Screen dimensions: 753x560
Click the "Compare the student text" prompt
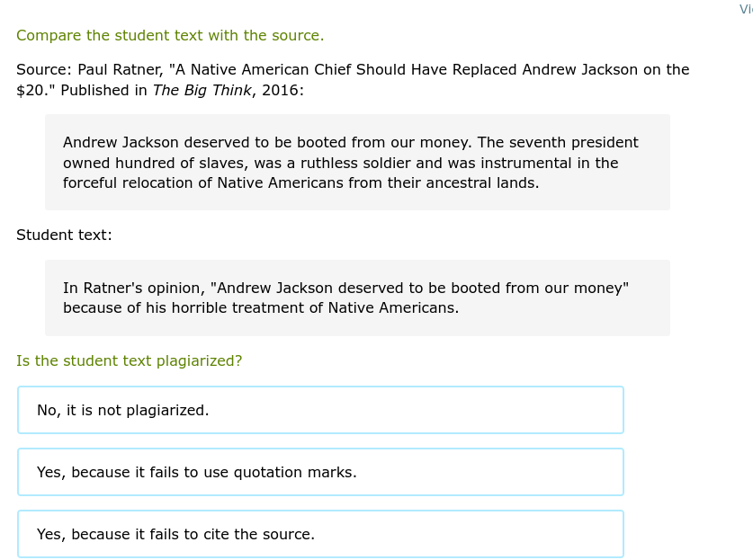click(x=170, y=35)
